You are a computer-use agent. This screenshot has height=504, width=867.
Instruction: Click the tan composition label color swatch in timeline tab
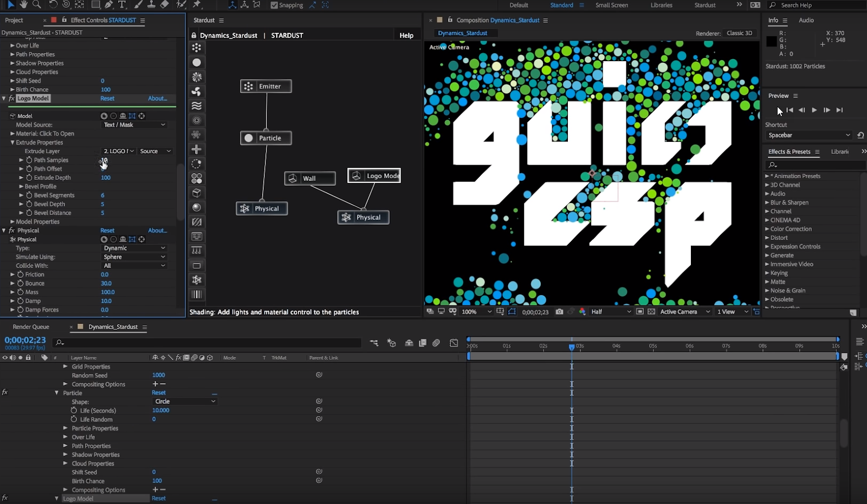tap(80, 327)
